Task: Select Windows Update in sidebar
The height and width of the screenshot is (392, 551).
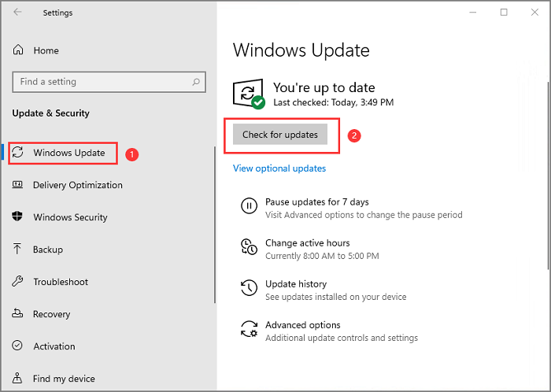Action: [68, 153]
